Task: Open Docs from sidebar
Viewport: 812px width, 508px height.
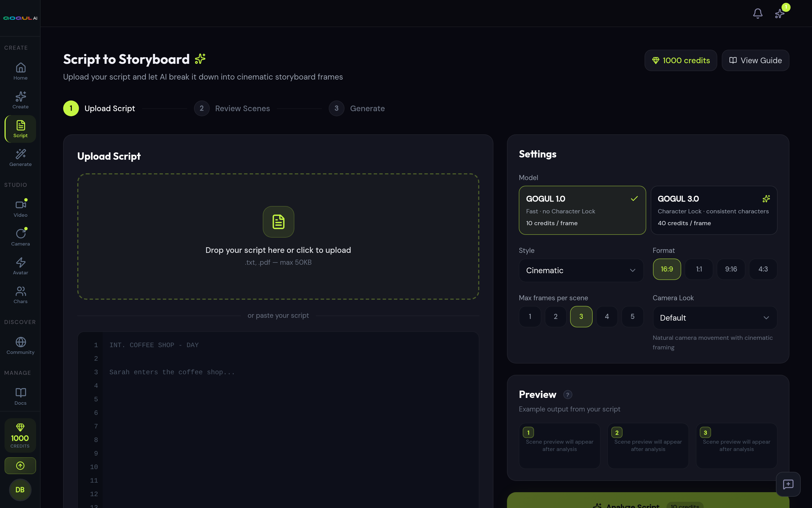Action: click(21, 397)
